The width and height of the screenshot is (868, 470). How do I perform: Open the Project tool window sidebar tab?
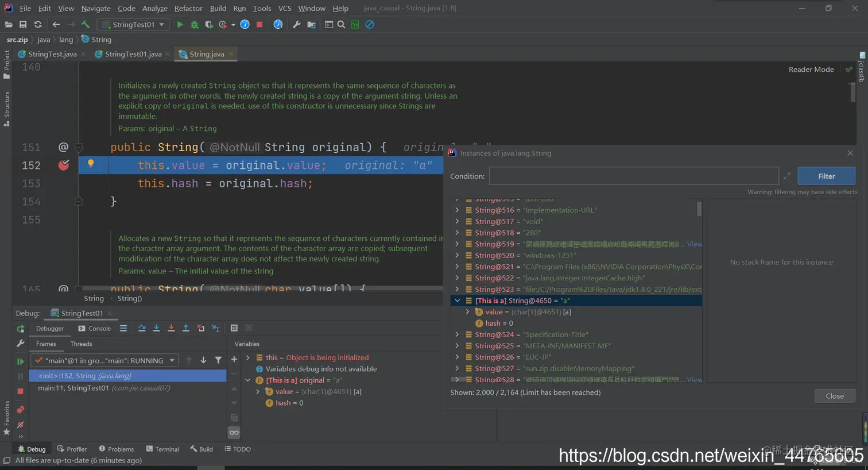[x=7, y=64]
